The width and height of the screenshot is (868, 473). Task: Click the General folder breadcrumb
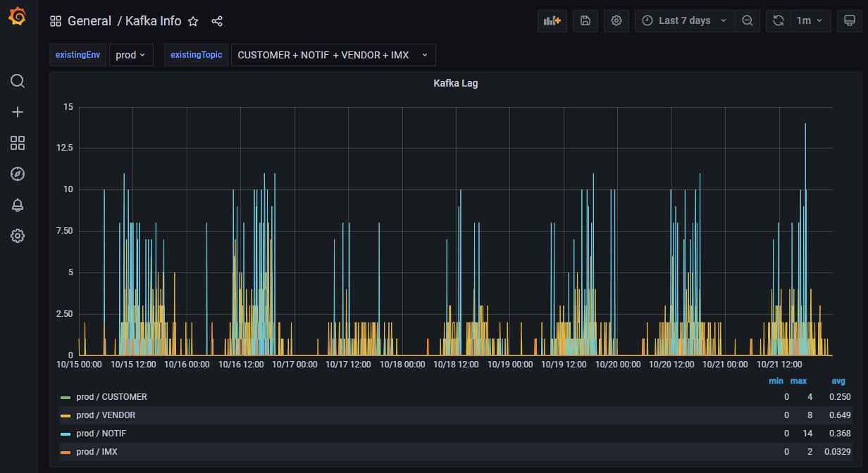(x=89, y=21)
